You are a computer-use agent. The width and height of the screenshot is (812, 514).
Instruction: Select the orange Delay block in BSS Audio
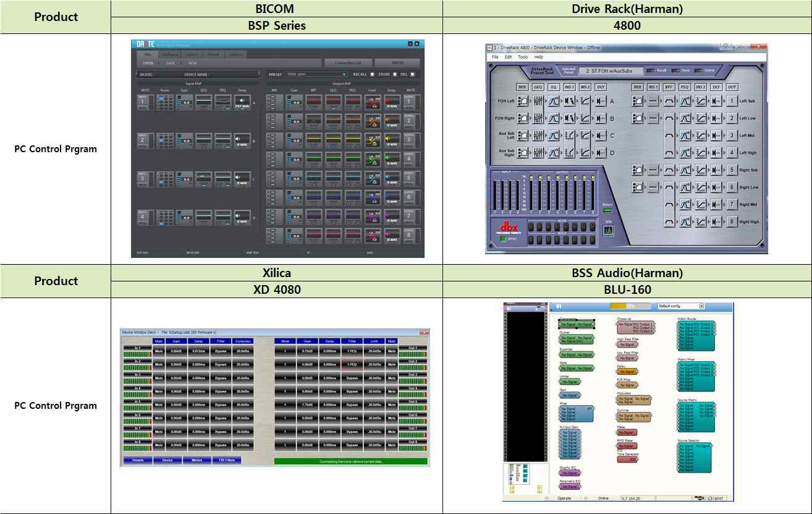pyautogui.click(x=627, y=372)
